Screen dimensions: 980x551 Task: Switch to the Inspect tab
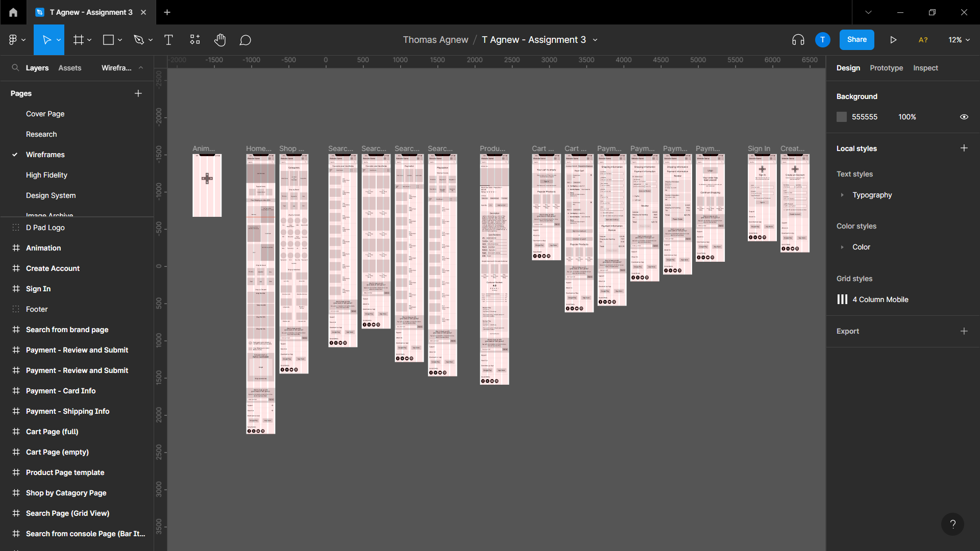click(925, 68)
